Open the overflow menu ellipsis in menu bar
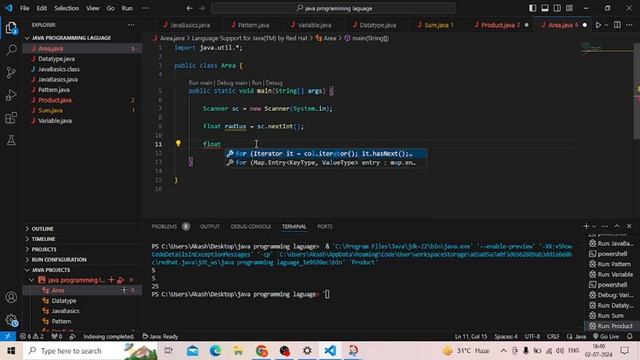This screenshot has height=360, width=640. click(x=145, y=8)
